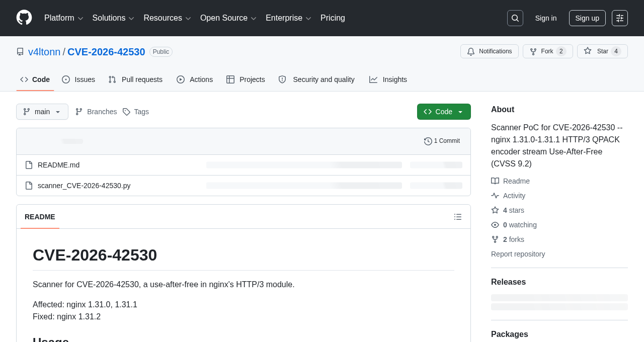Expand the Resources menu
644x342 pixels.
(x=167, y=18)
